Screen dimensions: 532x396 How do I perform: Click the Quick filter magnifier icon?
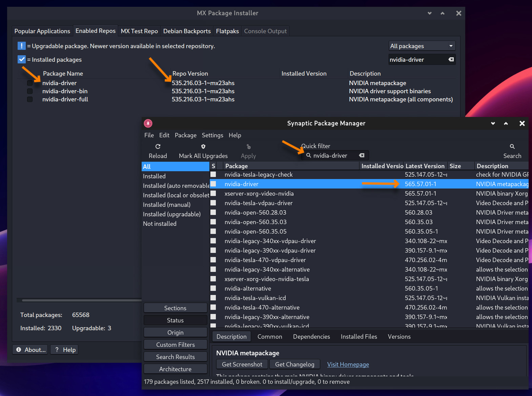pos(308,155)
